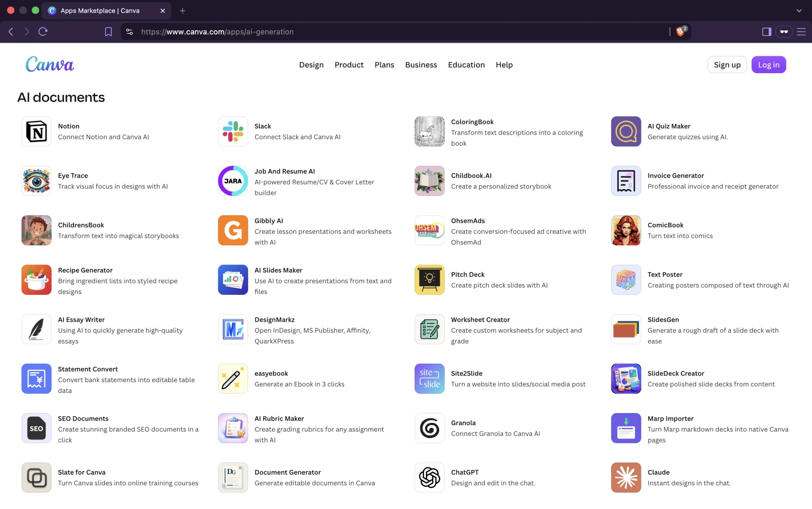
Task: Open the browser hamburger menu
Action: tap(801, 32)
